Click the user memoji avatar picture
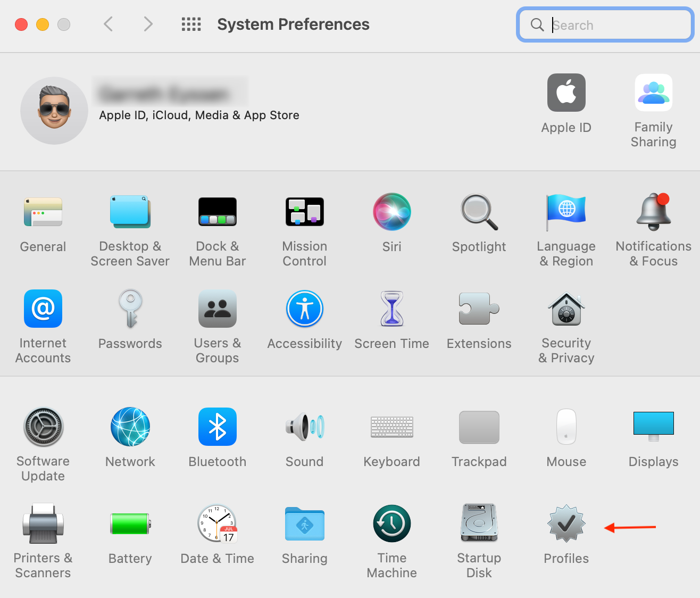The image size is (700, 598). pos(54,111)
